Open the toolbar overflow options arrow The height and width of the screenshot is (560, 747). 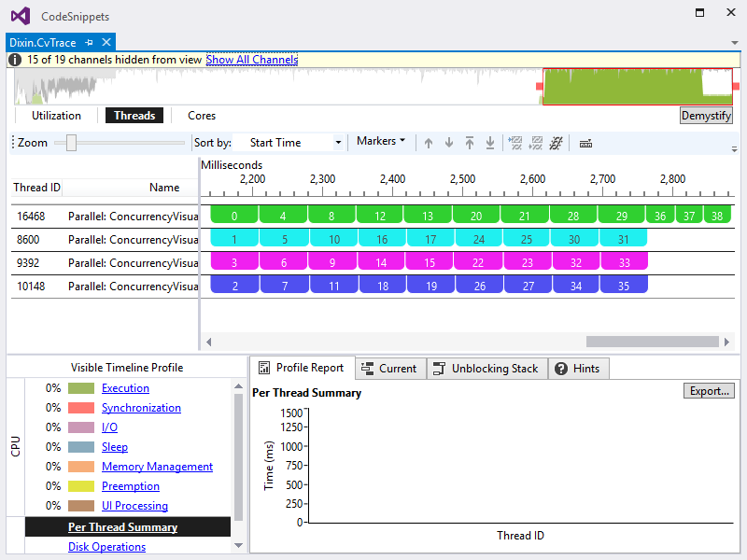point(735,148)
